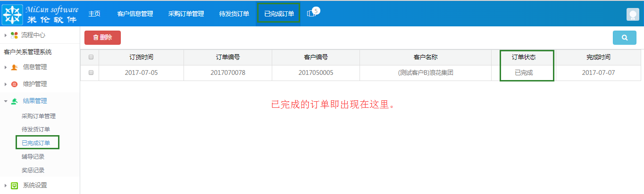Switch to the 待发货订单 top tab
Screen dimensions: 644x194
pos(234,14)
